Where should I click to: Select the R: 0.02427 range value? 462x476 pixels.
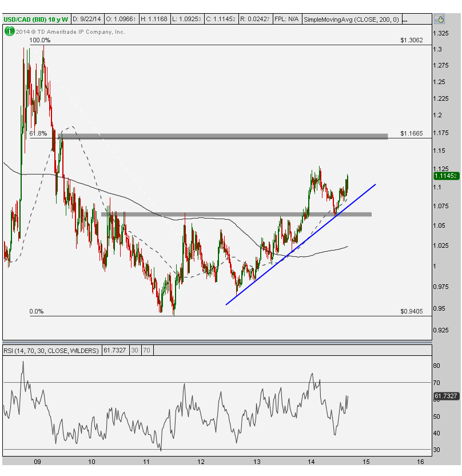click(255, 19)
